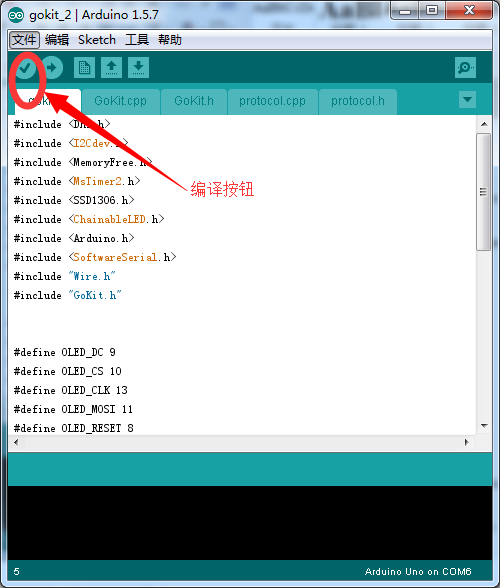
Task: Click the line #define OLED_DC 9
Action: (65, 352)
